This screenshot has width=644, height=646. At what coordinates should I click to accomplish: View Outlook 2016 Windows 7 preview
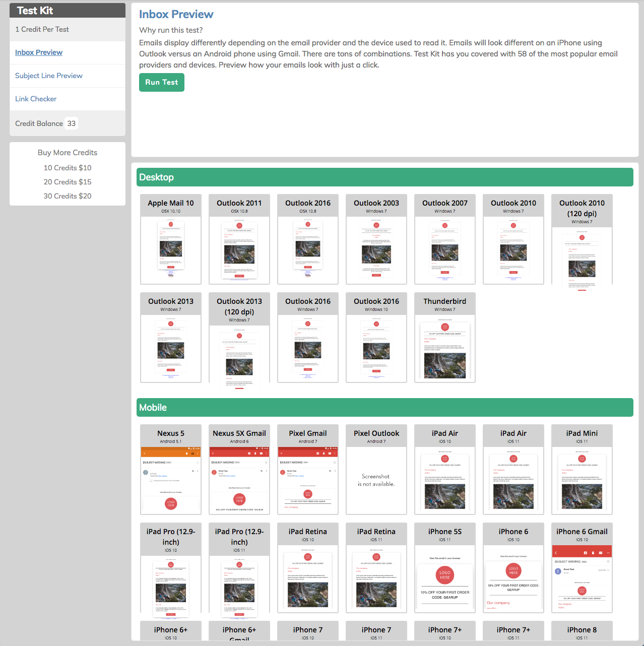[x=308, y=338]
